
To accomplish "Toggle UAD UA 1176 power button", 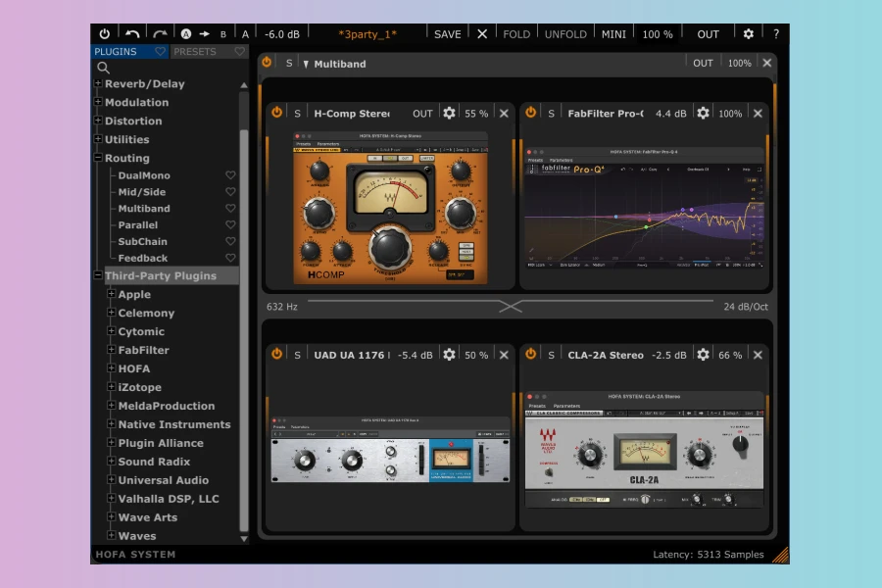I will (276, 354).
